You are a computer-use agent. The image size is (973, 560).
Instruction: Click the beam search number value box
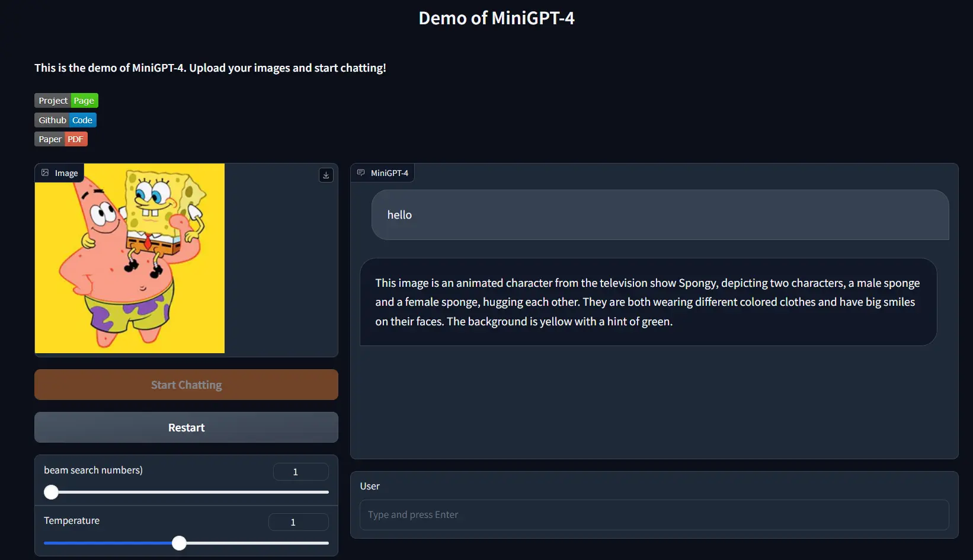[x=301, y=472]
